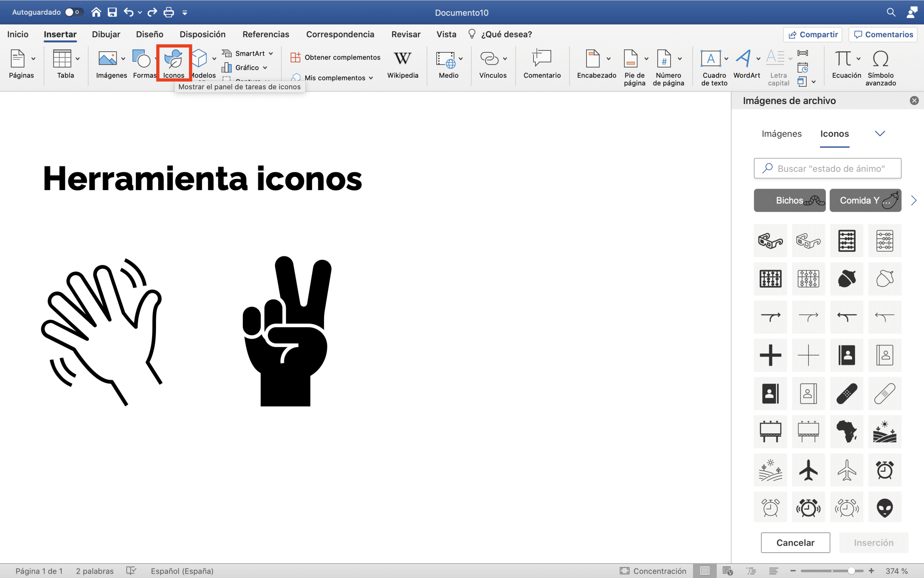Pick the solid acorn icon
Screen dimensions: 924x578
pos(846,278)
